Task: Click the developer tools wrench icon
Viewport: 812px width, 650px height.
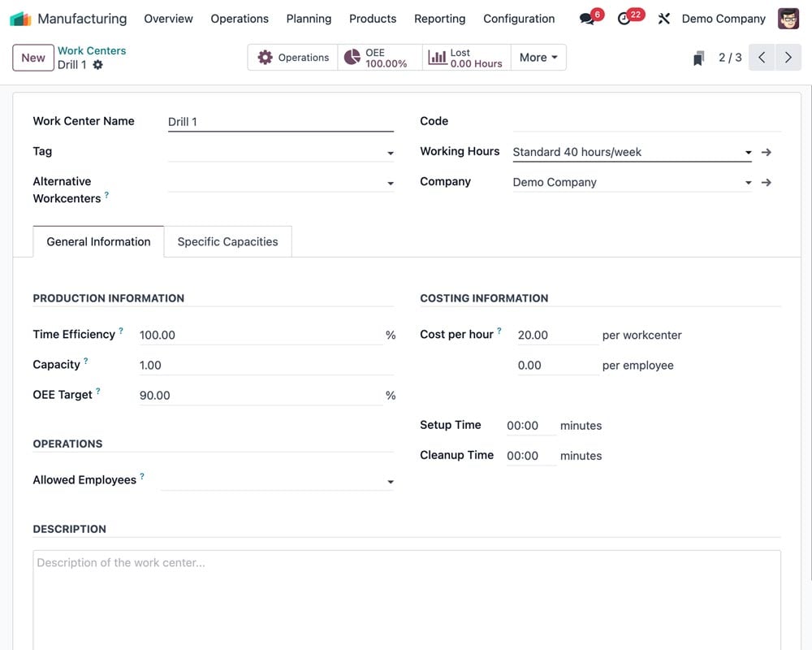Action: click(664, 18)
